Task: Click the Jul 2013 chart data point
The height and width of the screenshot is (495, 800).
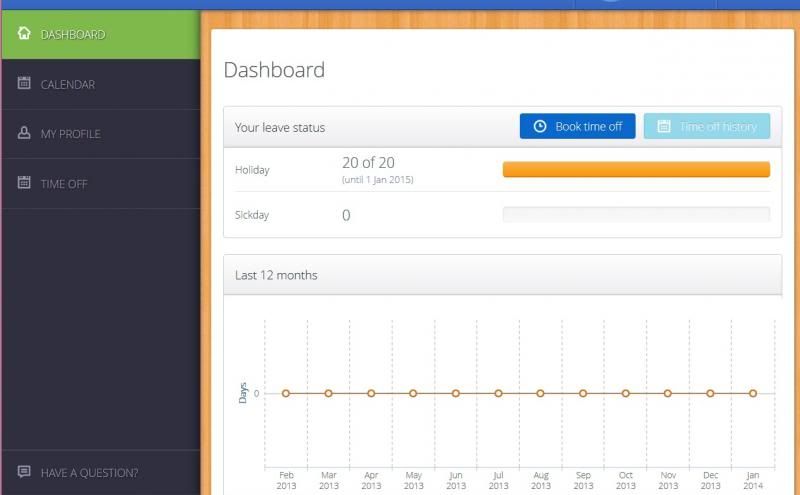Action: tap(498, 393)
